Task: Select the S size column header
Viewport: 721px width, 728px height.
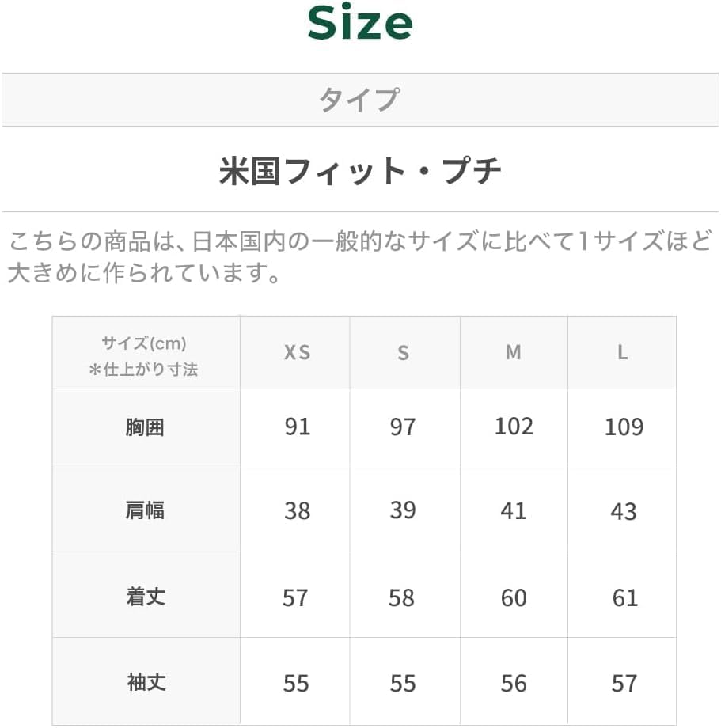Action: [403, 353]
